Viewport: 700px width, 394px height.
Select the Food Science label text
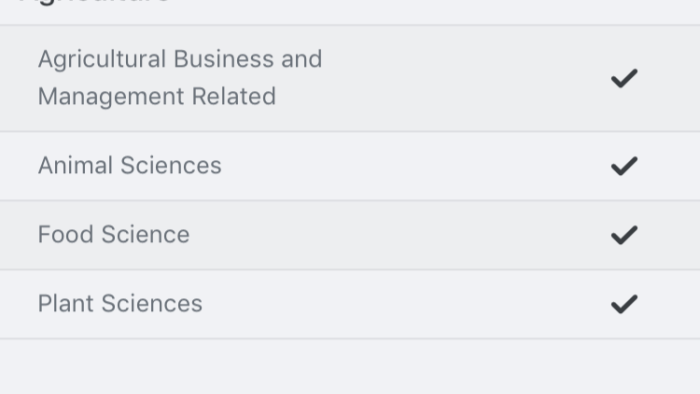click(x=114, y=235)
